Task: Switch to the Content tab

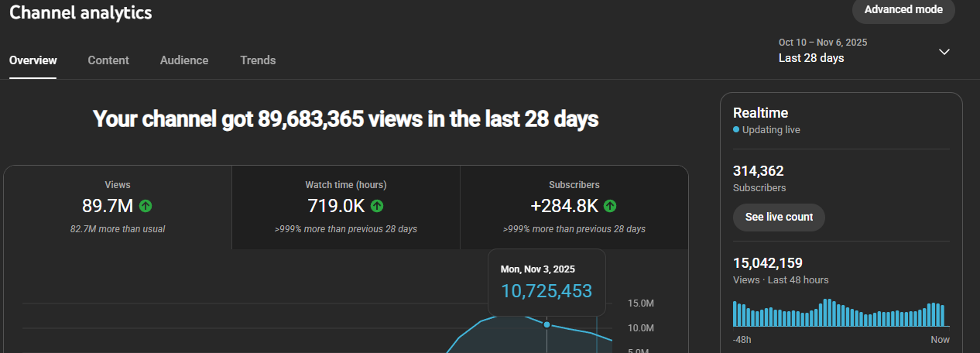Action: click(x=108, y=60)
